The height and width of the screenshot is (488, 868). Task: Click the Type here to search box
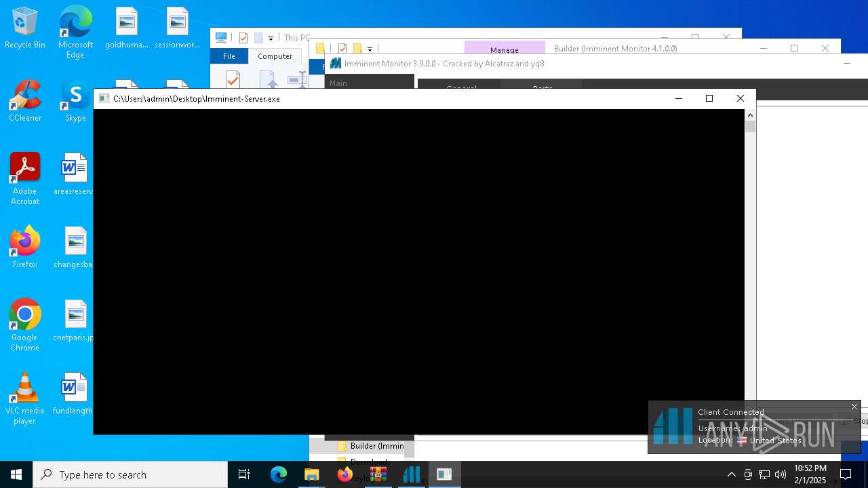pyautogui.click(x=130, y=474)
